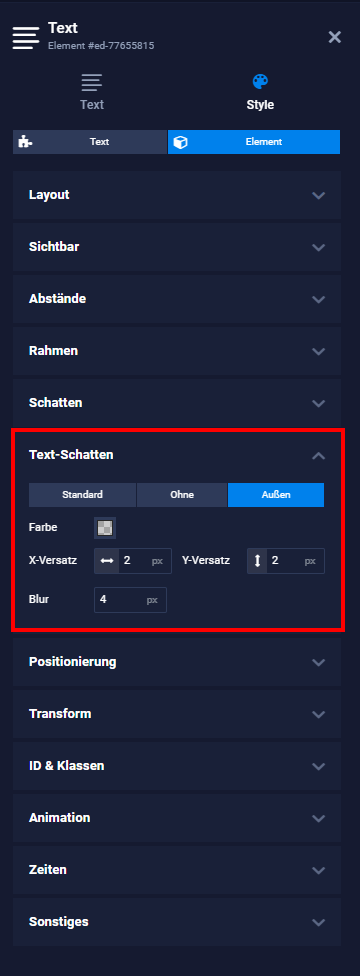Click the Text tab lines icon

(92, 82)
